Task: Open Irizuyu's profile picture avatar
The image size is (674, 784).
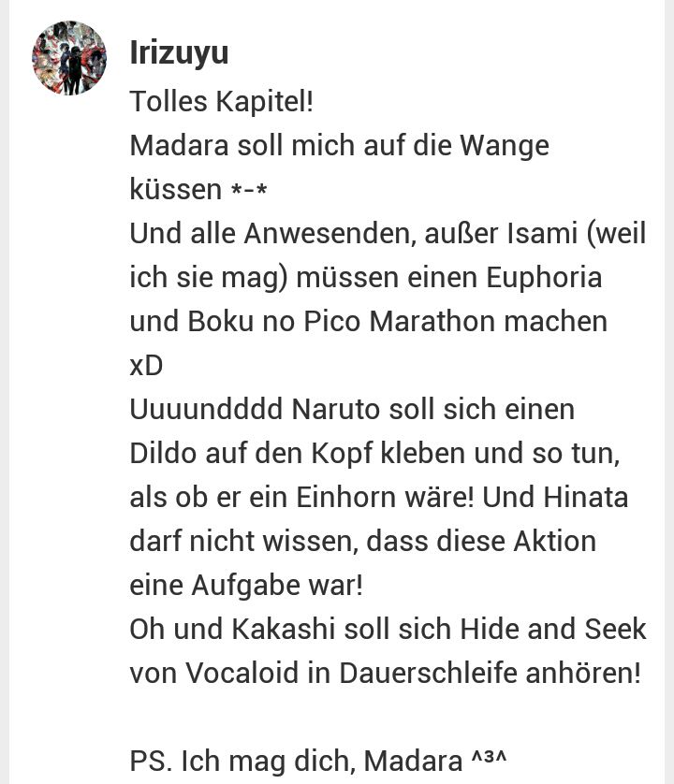Action: click(69, 58)
